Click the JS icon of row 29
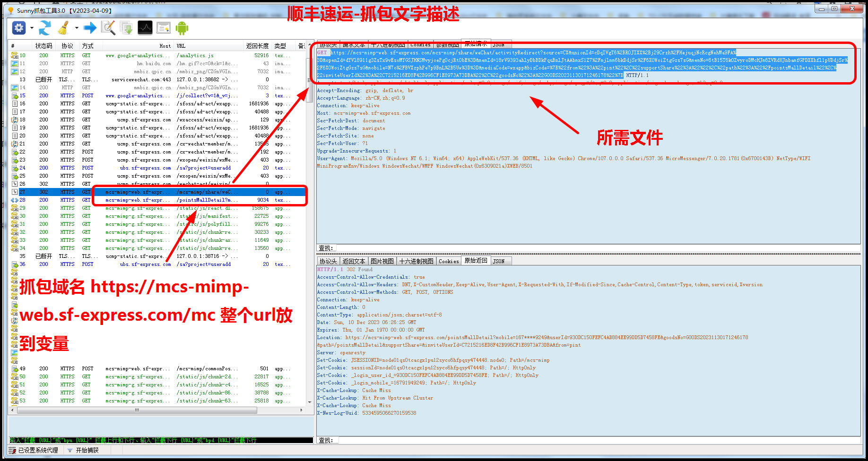The width and height of the screenshot is (868, 461). point(14,208)
